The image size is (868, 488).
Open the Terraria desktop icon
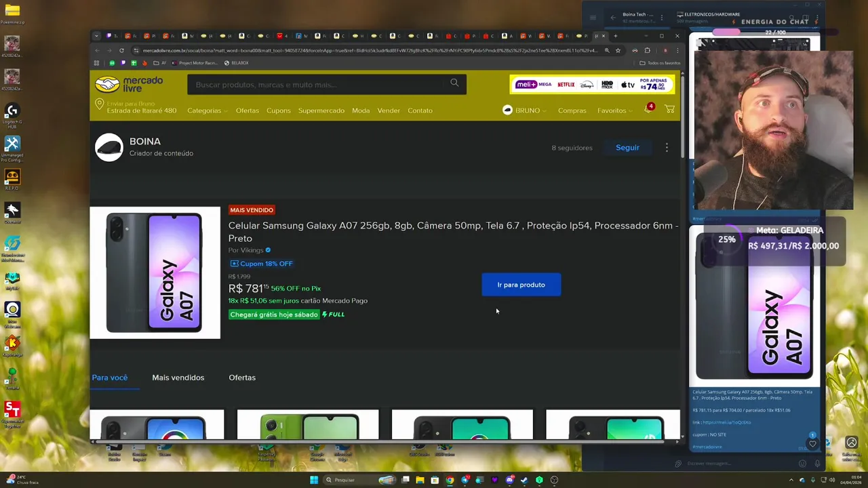pyautogui.click(x=12, y=377)
